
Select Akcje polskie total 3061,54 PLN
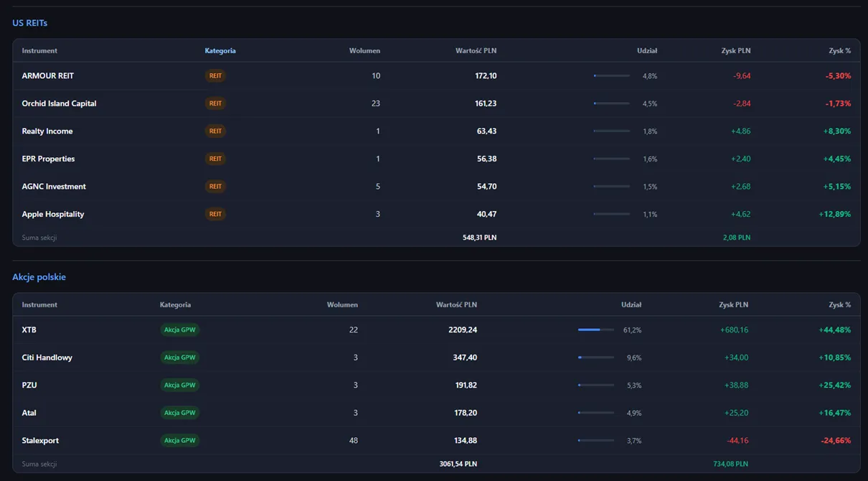pos(458,464)
